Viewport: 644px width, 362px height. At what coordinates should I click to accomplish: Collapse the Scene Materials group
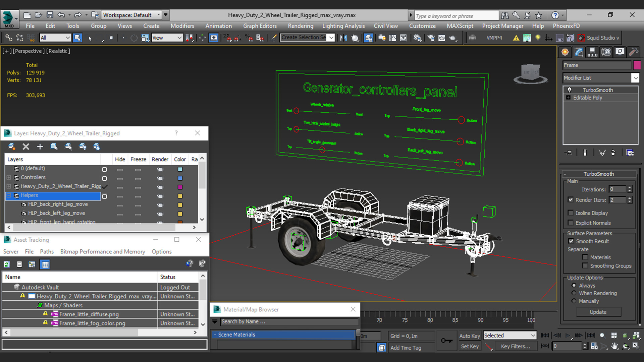tap(215, 335)
